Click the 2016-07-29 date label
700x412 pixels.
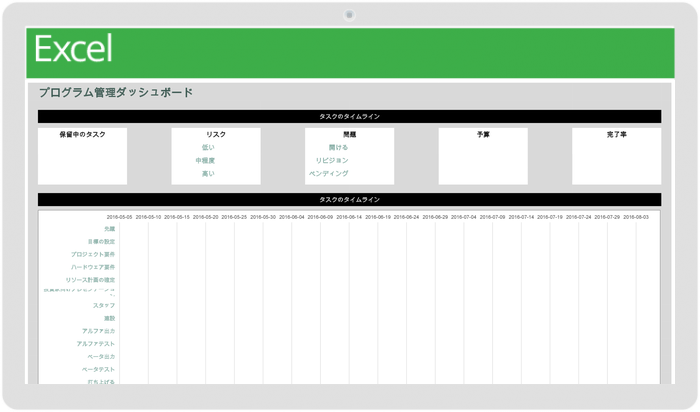click(607, 217)
